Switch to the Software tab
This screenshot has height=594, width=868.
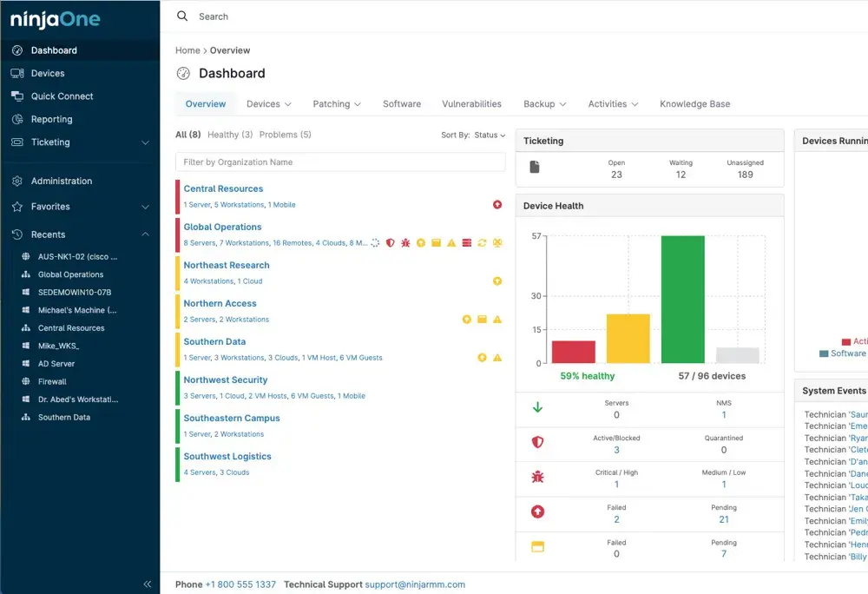pyautogui.click(x=402, y=104)
